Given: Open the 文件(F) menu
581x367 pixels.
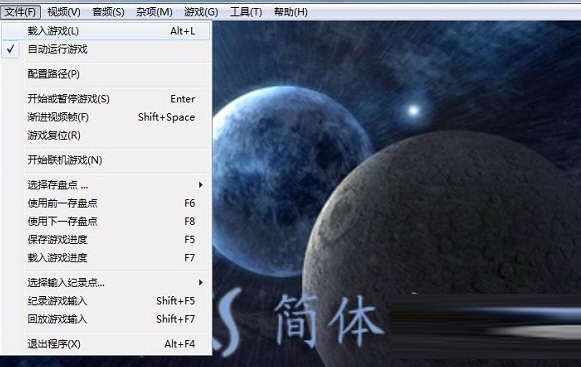Looking at the screenshot, I should [20, 12].
